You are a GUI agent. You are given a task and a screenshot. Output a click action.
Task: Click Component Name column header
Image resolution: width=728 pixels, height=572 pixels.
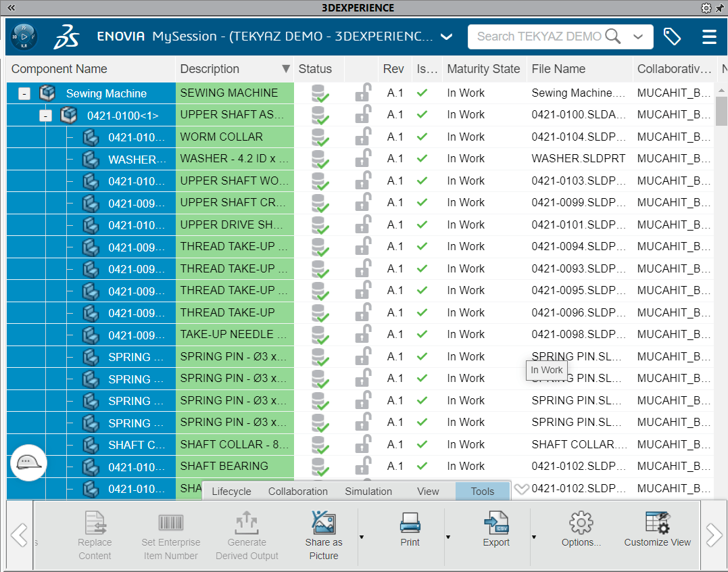tap(91, 69)
